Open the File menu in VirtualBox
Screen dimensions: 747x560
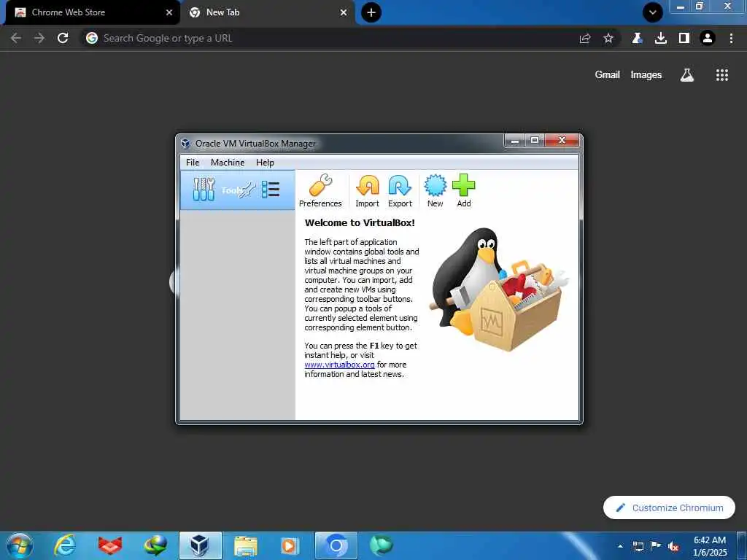click(193, 163)
